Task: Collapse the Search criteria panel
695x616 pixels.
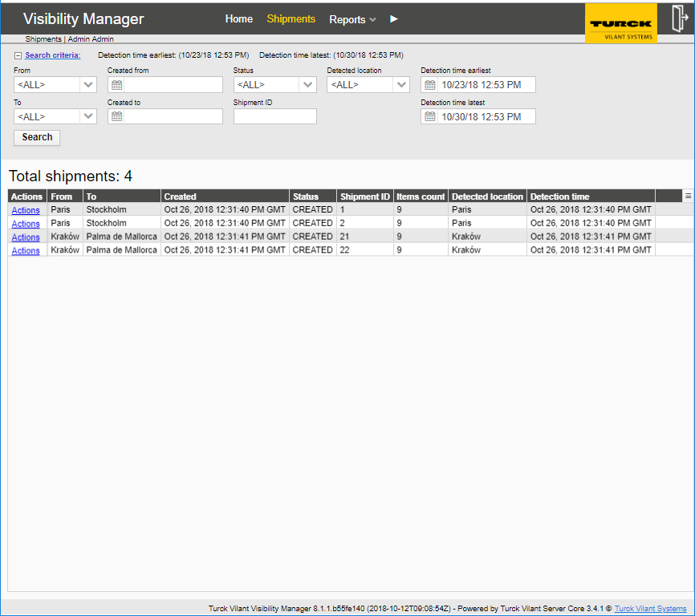Action: [x=18, y=56]
